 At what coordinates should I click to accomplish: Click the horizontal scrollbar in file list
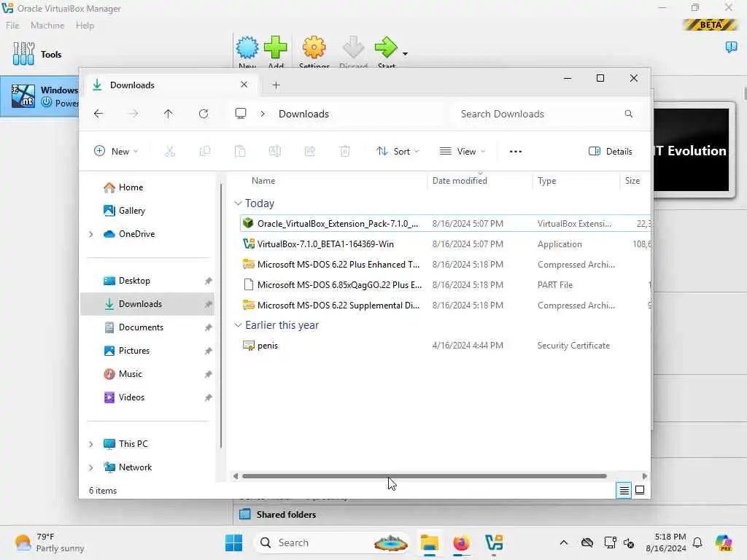(x=424, y=475)
